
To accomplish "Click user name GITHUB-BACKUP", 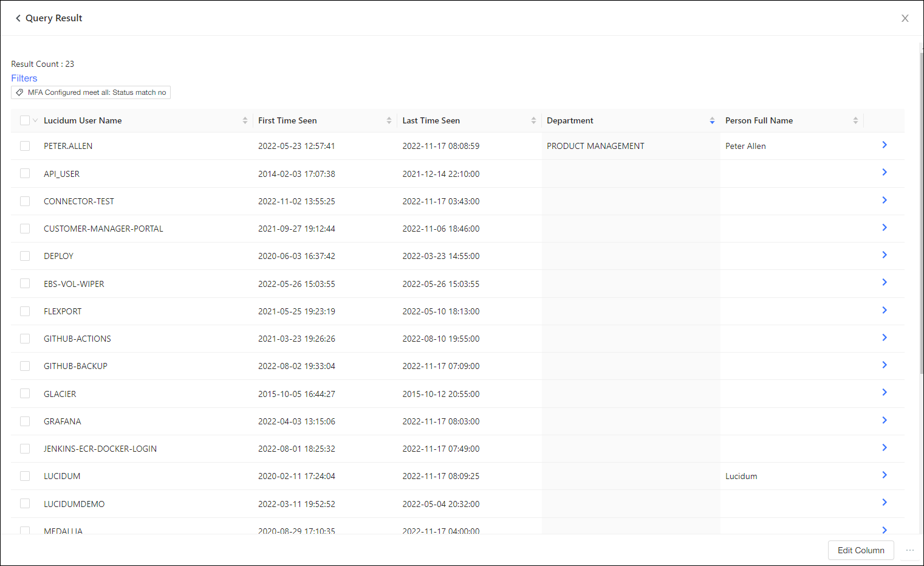I will 75,366.
